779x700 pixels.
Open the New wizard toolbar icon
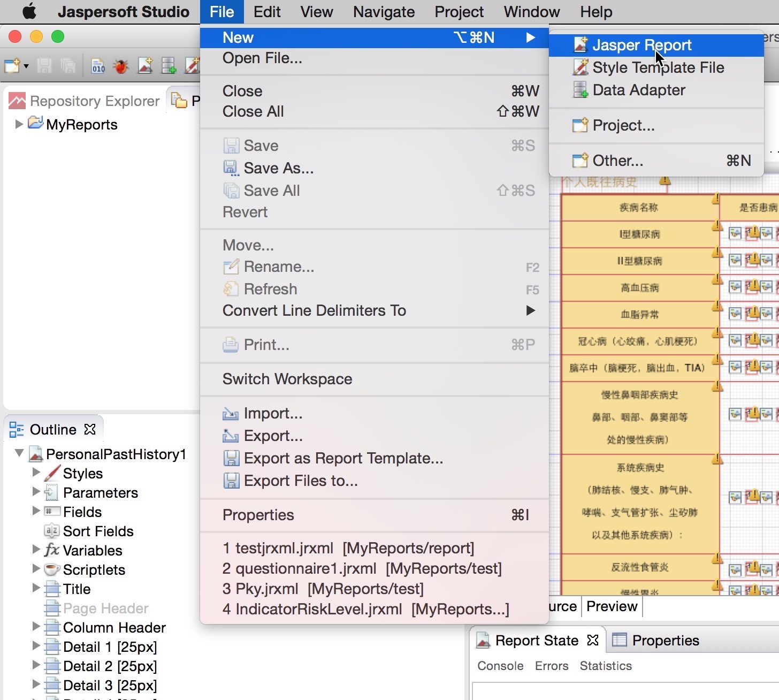12,66
